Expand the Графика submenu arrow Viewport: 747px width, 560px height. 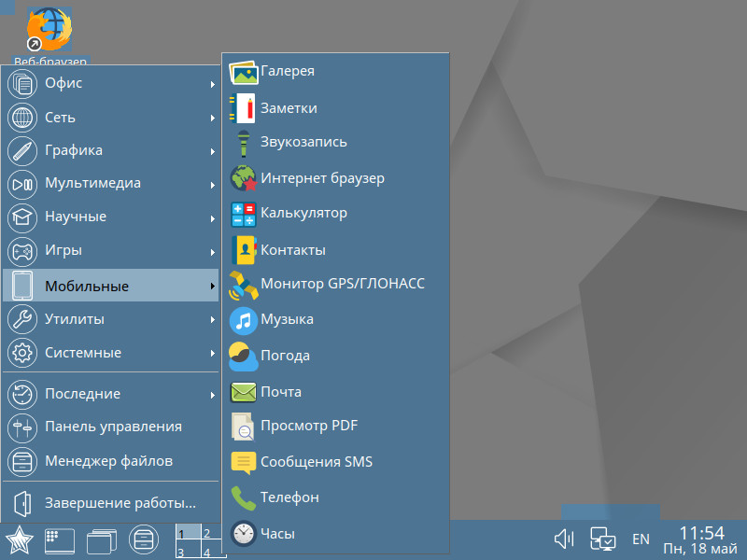pos(213,151)
